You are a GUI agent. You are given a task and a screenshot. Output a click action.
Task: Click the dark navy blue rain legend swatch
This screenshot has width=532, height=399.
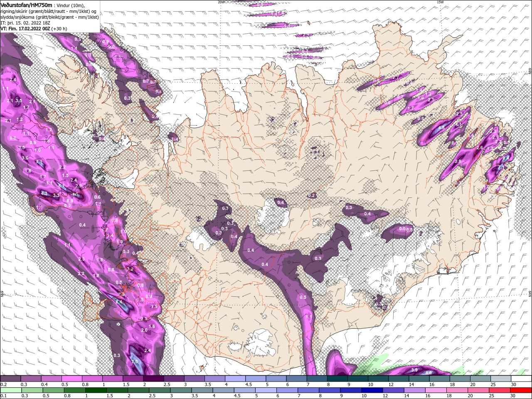[x=371, y=390]
